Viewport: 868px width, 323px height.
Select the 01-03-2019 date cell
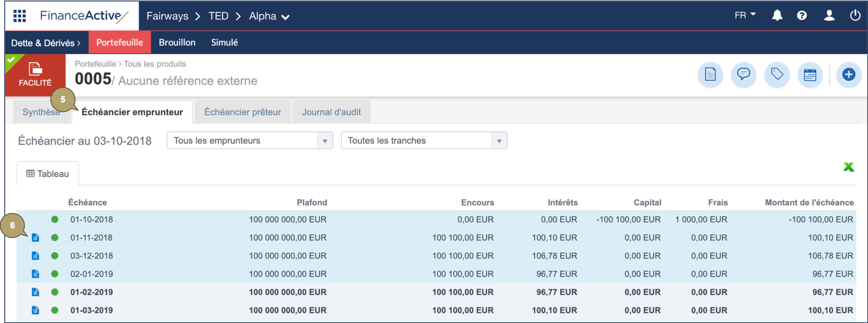pyautogui.click(x=91, y=310)
